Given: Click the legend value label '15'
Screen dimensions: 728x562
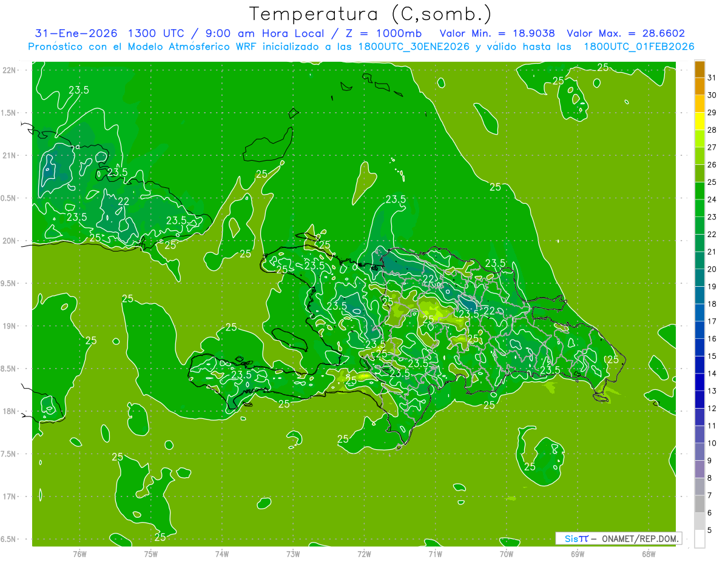Looking at the screenshot, I should point(712,356).
